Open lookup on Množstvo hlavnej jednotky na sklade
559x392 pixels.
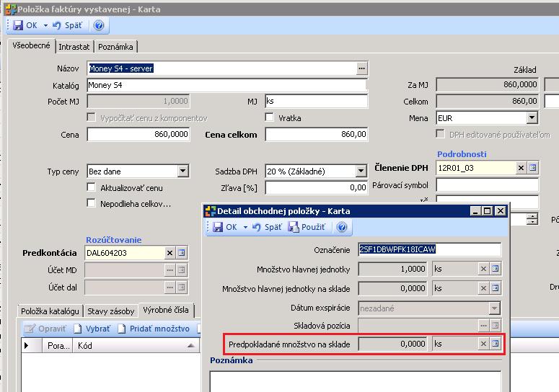(x=496, y=288)
